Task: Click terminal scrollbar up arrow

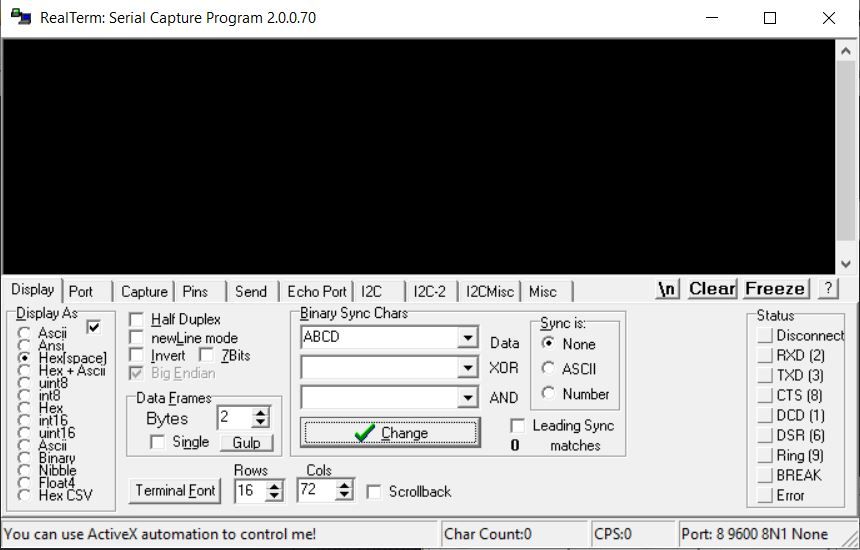Action: (x=846, y=51)
